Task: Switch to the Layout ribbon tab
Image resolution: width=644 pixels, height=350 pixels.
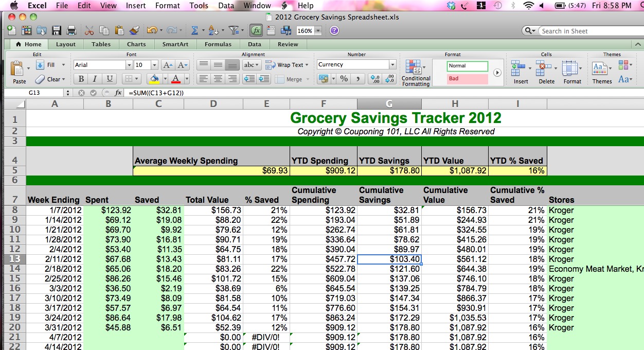Action: (x=66, y=44)
